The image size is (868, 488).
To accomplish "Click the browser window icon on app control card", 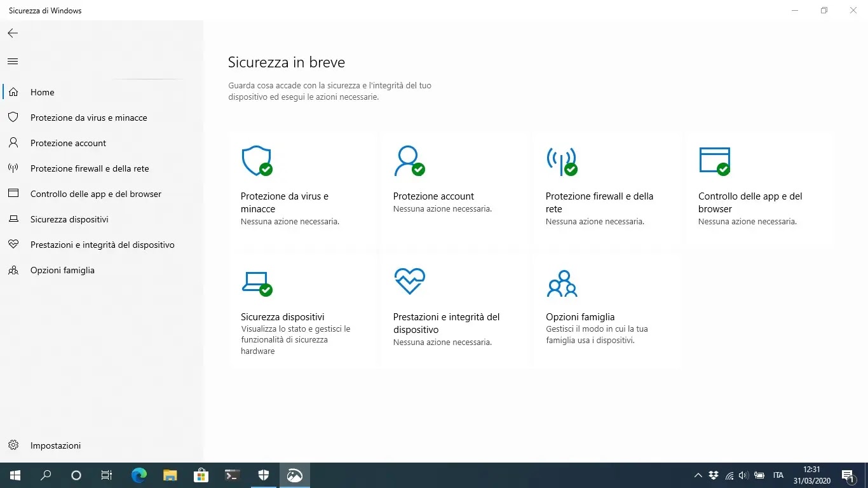I will tap(714, 161).
